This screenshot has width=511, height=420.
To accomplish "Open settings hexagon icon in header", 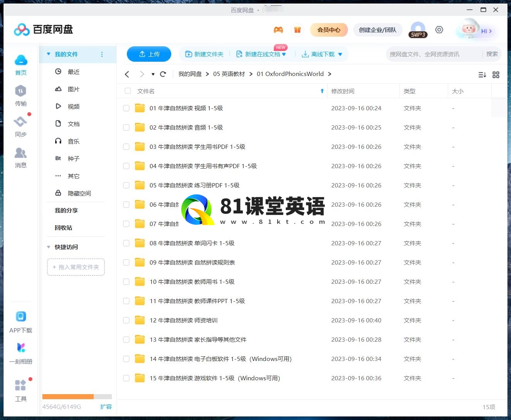I will [439, 30].
